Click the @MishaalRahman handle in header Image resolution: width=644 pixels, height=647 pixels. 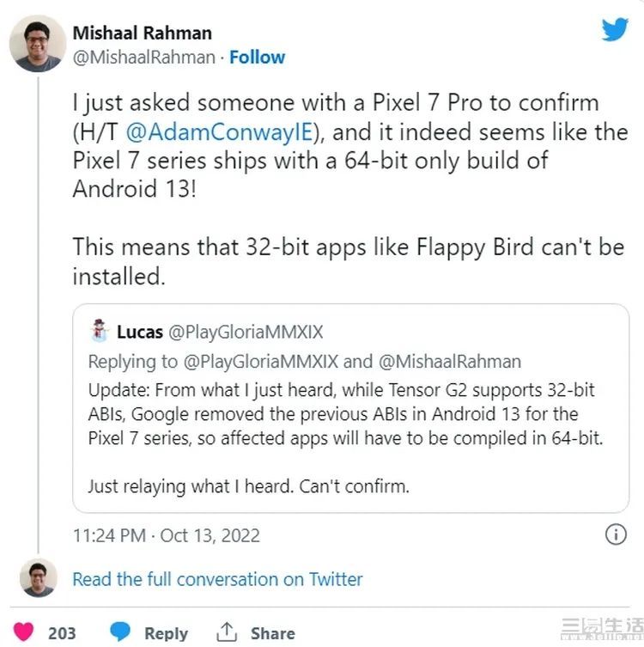[x=143, y=58]
